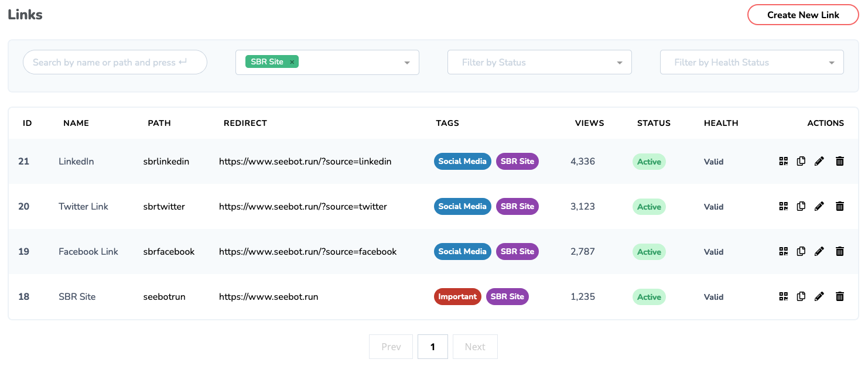Screen dimensions: 868x366
Task: Click the Social Media tag in Facebook row
Action: click(463, 251)
